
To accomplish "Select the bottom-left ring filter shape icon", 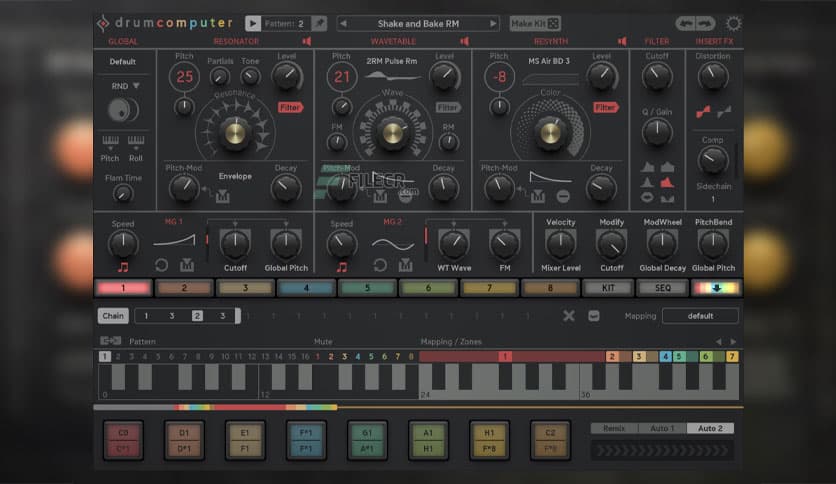I will (647, 198).
